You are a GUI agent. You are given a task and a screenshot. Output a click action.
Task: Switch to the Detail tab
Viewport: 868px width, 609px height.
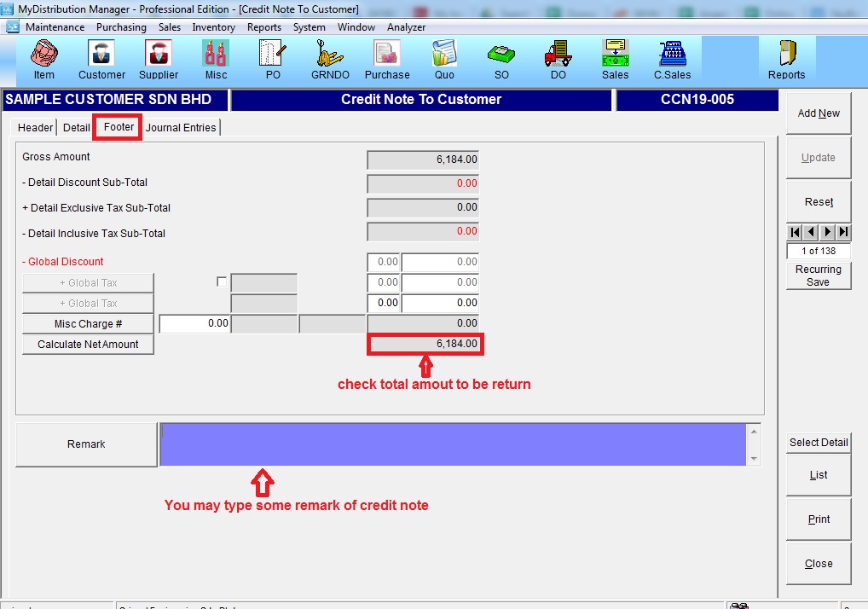76,128
